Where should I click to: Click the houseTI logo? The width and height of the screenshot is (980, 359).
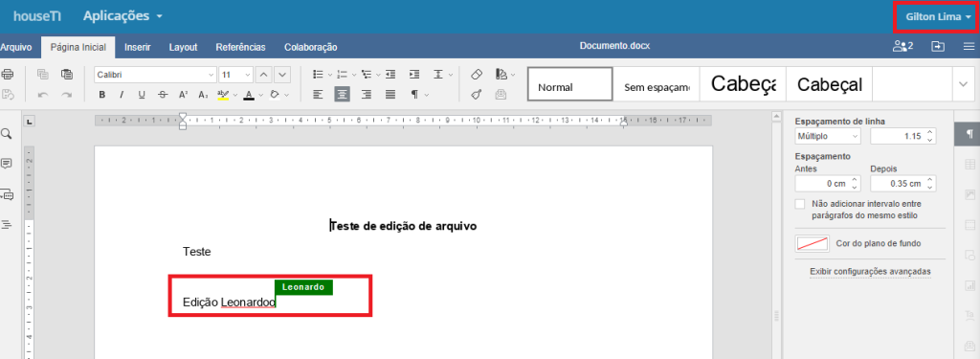[37, 17]
